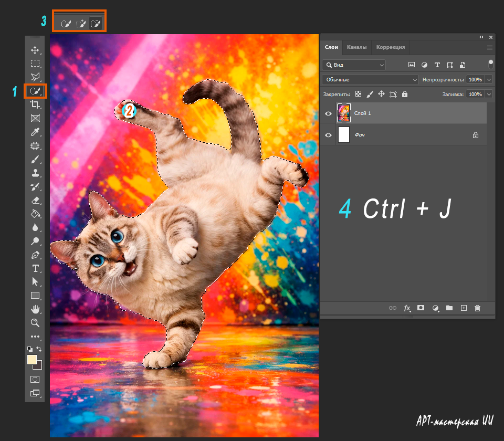Switch to the Коррекция tab
This screenshot has height=441, width=504.
pos(390,47)
